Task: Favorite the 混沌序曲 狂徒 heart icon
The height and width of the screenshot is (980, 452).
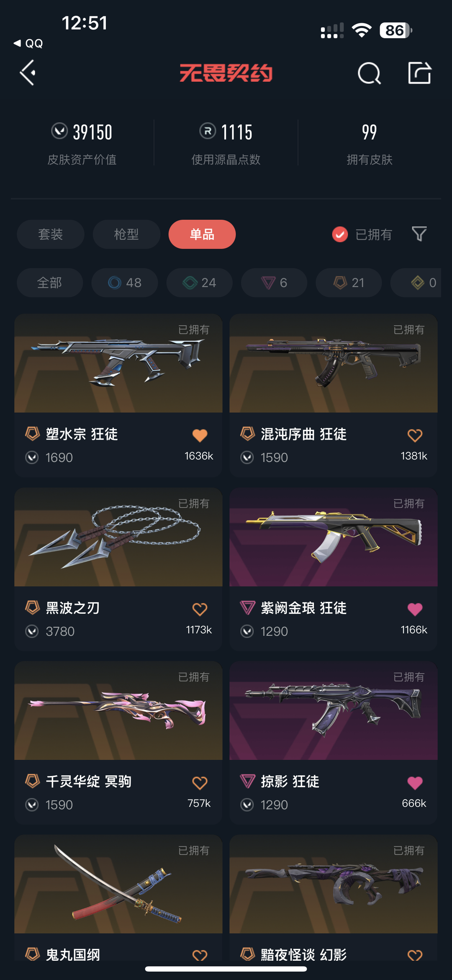Action: [415, 435]
